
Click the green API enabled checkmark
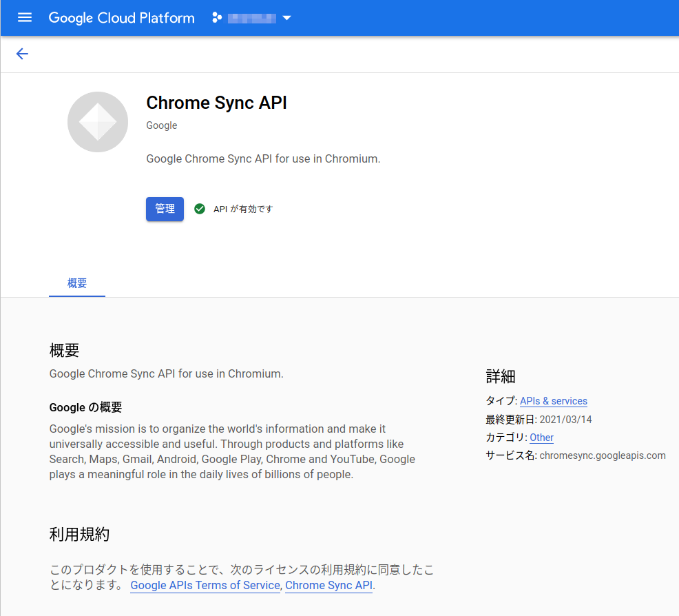point(200,209)
